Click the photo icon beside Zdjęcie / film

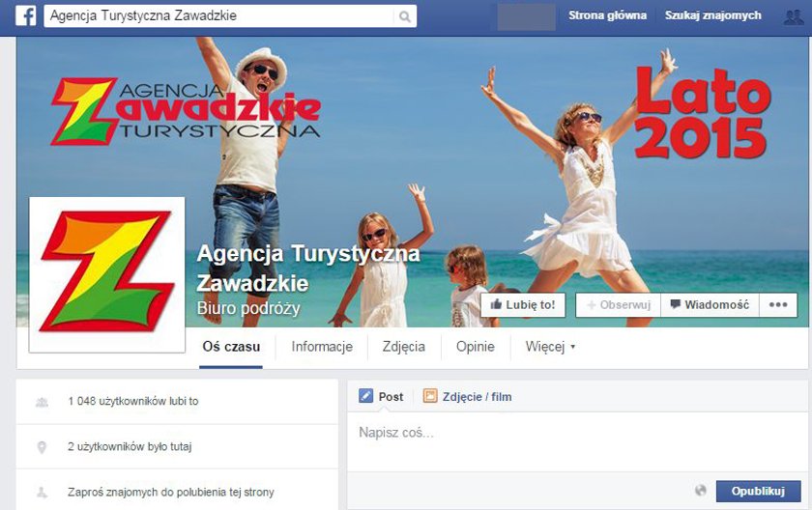pos(430,396)
